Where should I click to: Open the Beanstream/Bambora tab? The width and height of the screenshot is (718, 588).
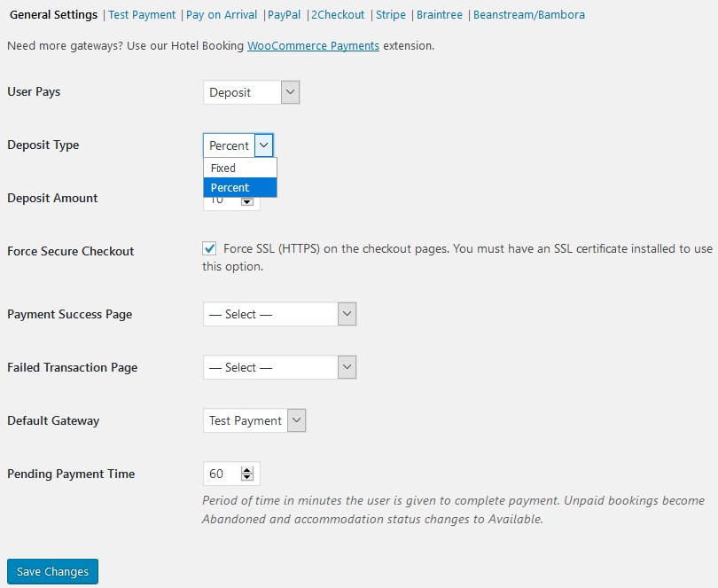(529, 15)
